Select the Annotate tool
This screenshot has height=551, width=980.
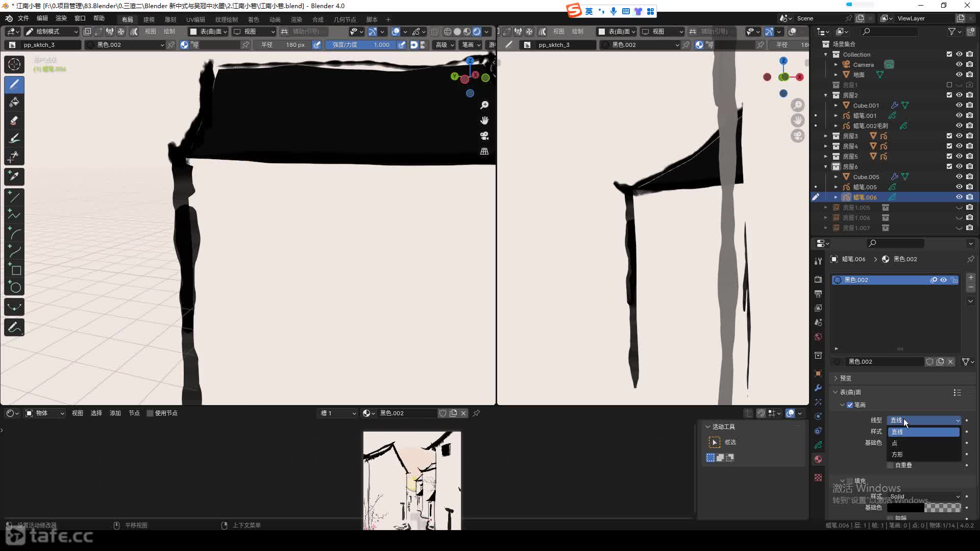14,327
